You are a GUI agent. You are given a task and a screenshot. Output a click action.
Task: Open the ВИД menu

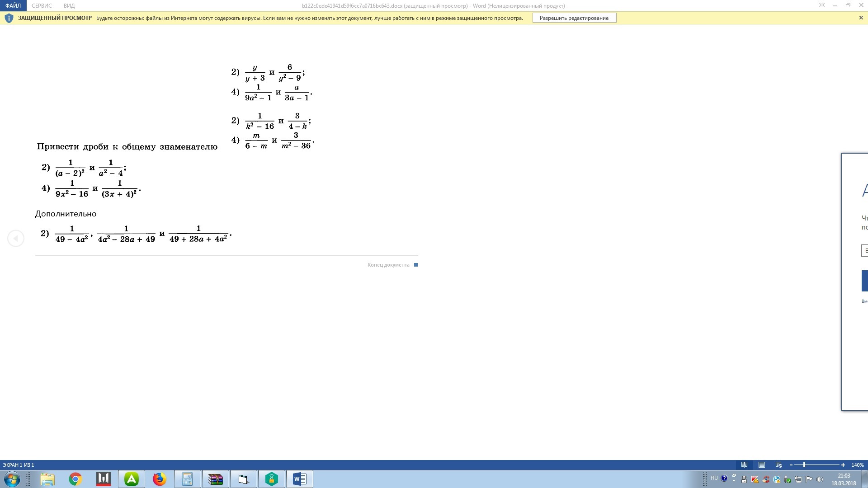click(69, 5)
